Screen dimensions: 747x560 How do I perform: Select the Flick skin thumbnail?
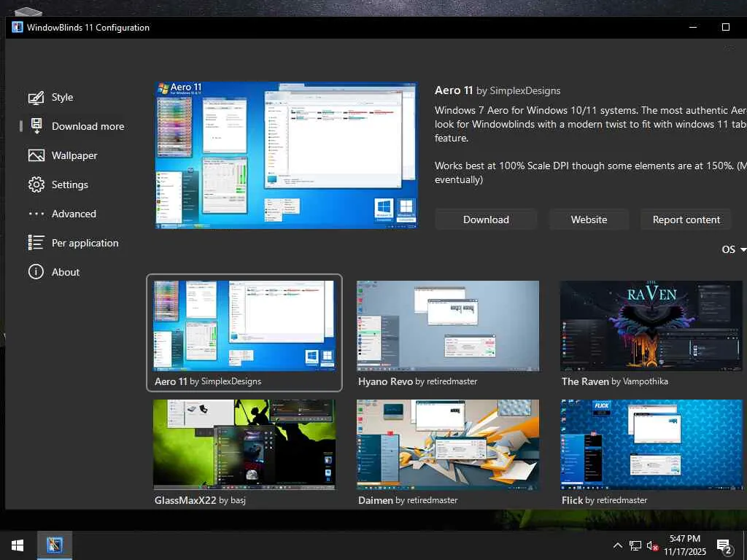[x=651, y=445]
